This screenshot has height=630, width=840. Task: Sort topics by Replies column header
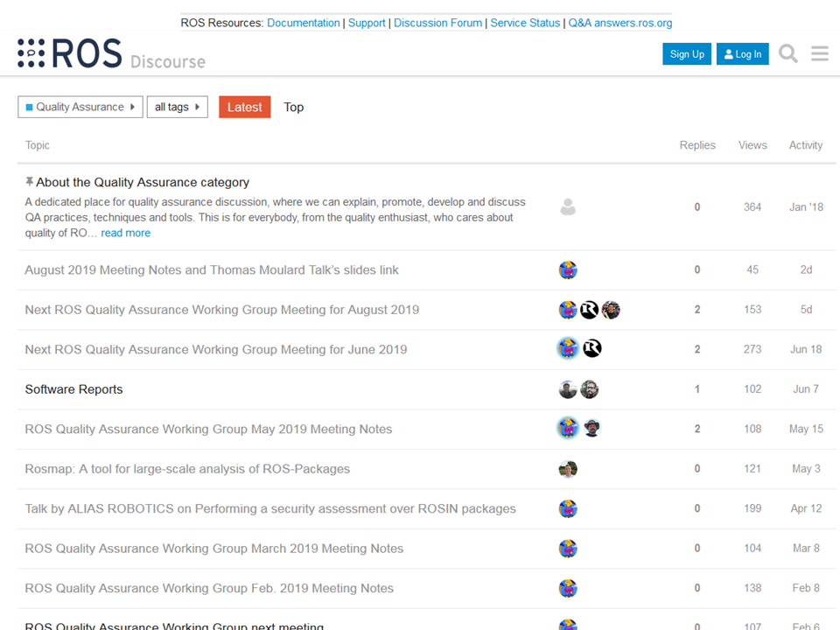[x=697, y=145]
